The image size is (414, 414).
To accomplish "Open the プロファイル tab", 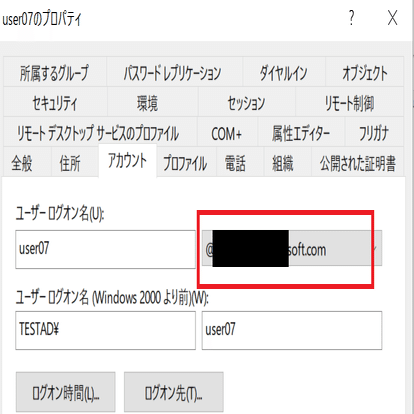I will [186, 162].
